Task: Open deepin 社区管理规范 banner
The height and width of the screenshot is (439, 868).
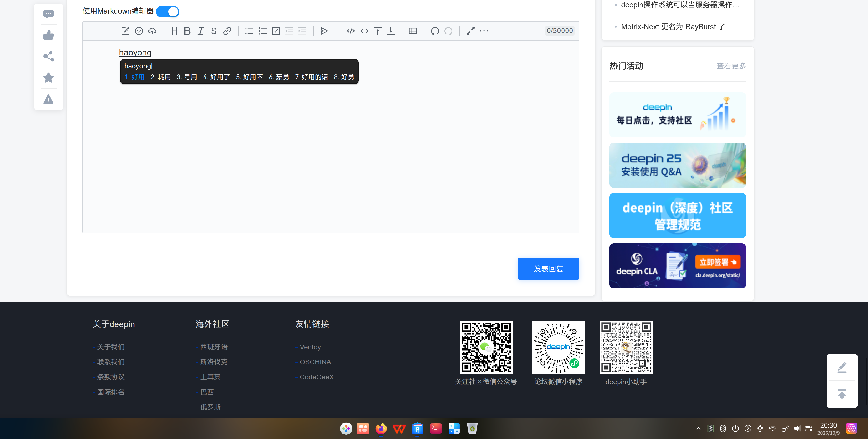Action: coord(678,215)
